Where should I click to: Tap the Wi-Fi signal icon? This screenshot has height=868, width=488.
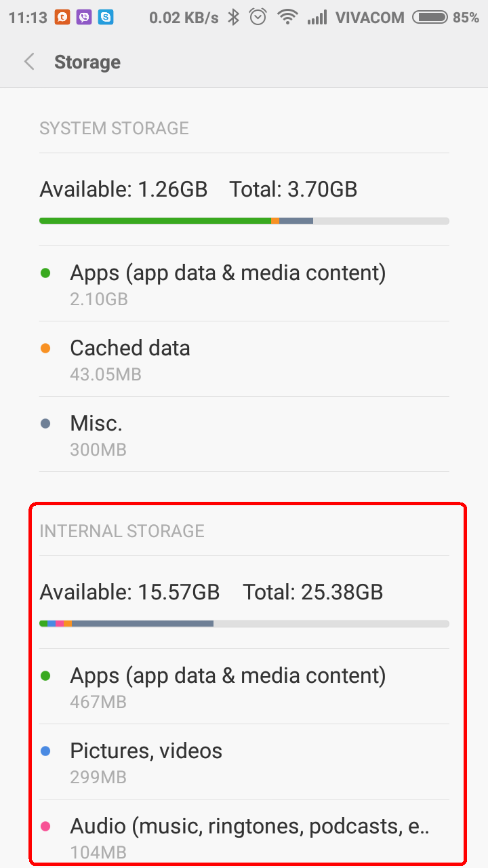click(288, 18)
